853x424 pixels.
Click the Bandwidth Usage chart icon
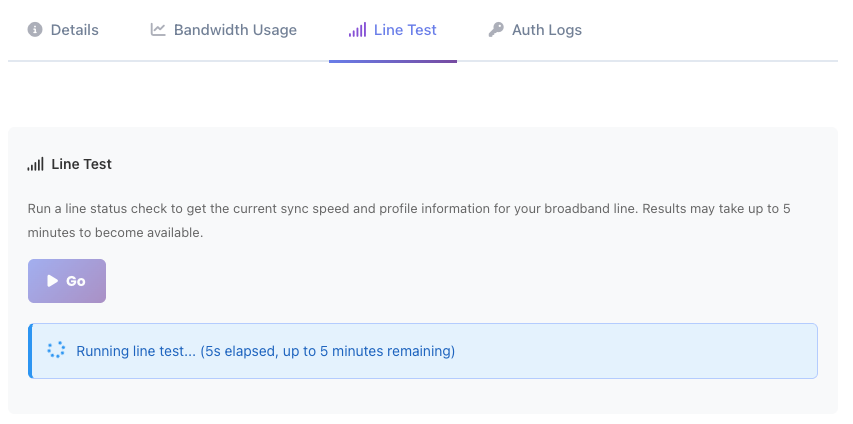click(x=158, y=29)
